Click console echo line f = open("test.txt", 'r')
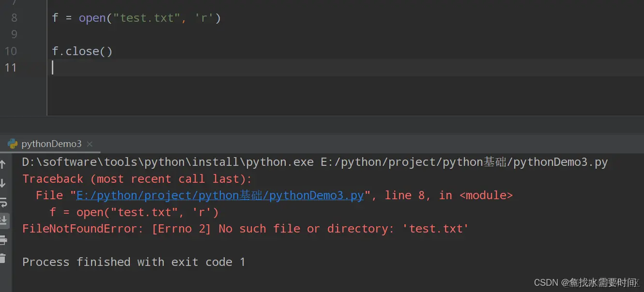The width and height of the screenshot is (644, 292). 134,212
